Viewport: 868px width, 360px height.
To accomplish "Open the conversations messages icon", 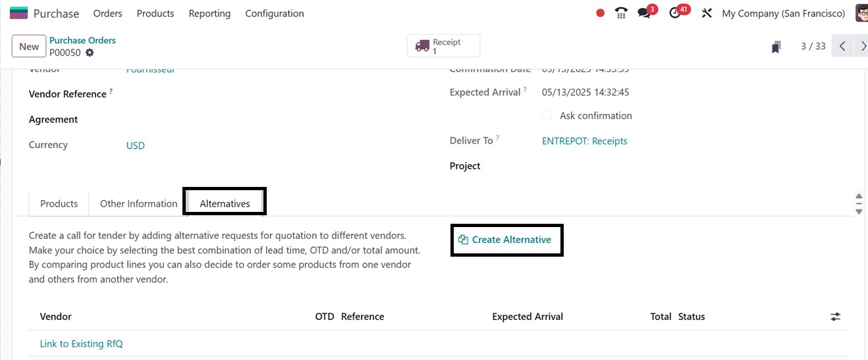I will click(x=644, y=13).
